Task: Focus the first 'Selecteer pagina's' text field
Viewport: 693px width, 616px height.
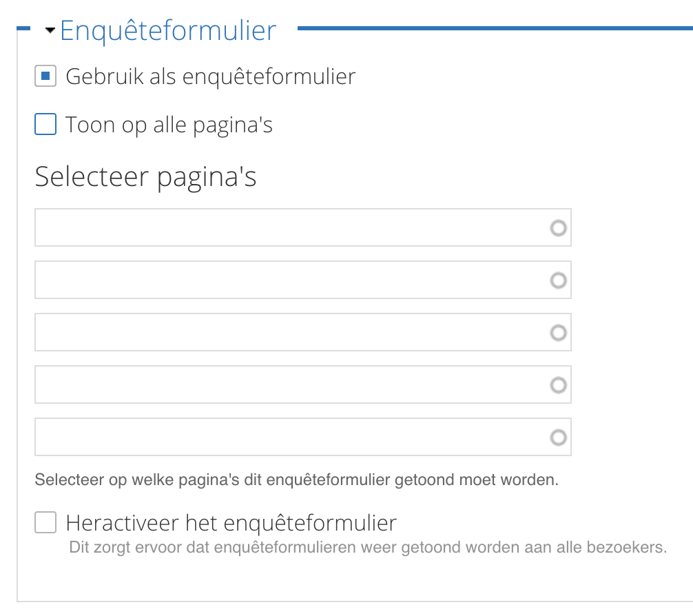Action: coord(289,228)
